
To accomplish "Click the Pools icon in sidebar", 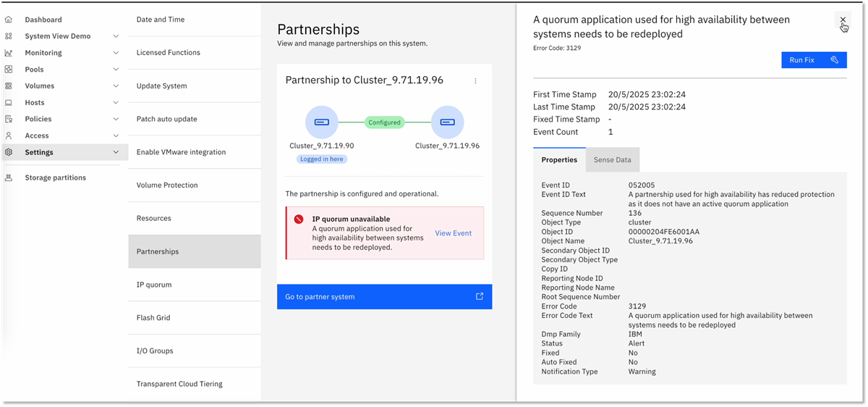I will tap(9, 70).
